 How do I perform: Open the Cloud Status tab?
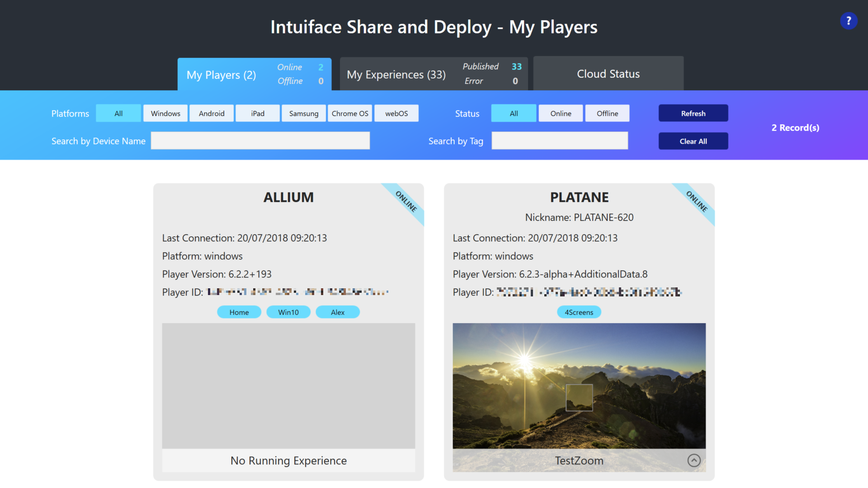pos(608,74)
